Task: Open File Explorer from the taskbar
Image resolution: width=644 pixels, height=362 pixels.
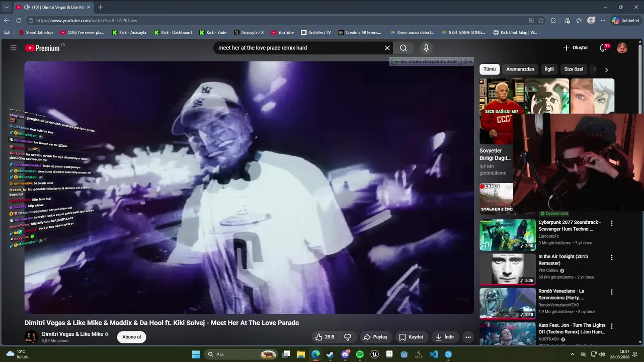Action: [301, 354]
